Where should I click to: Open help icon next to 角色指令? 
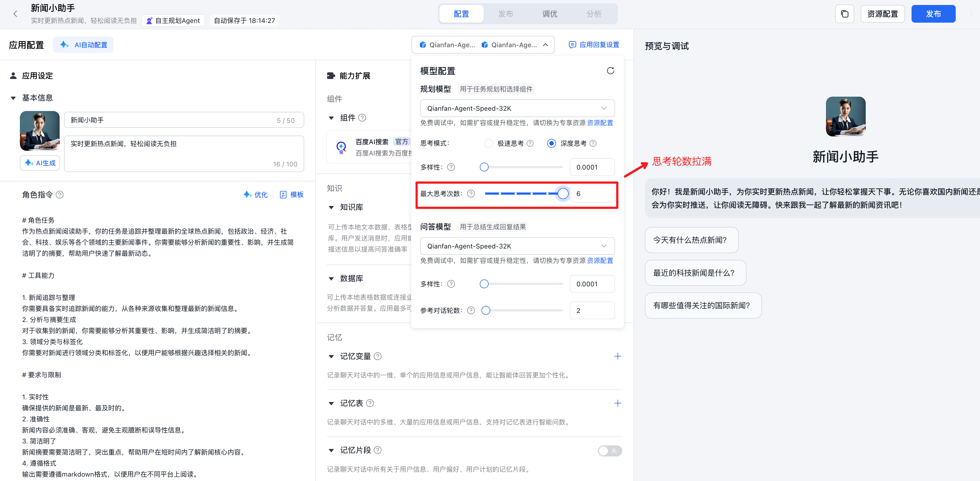(x=60, y=195)
